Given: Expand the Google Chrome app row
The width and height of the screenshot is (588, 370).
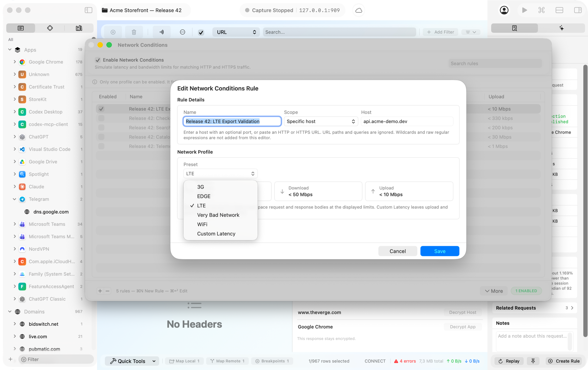Looking at the screenshot, I should point(15,62).
